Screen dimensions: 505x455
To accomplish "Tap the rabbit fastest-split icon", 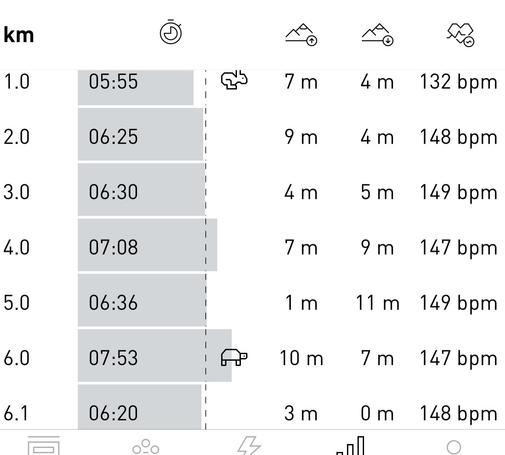I will coord(234,80).
